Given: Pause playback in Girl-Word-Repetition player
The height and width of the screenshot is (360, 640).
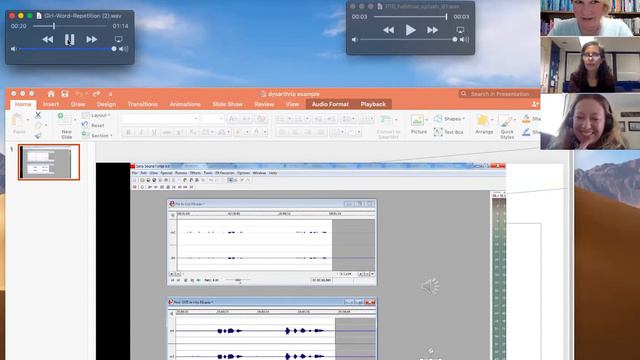Looking at the screenshot, I should (x=69, y=39).
